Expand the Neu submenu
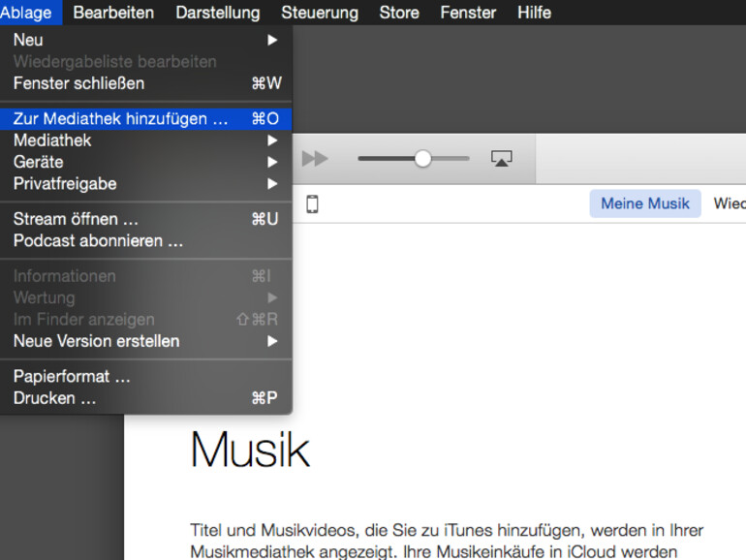This screenshot has width=746, height=560. tap(145, 40)
